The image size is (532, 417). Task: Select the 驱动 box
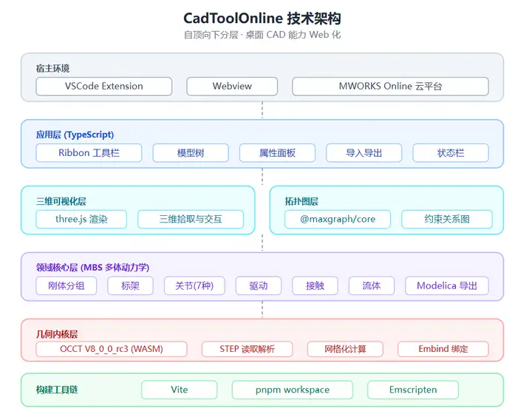(259, 285)
